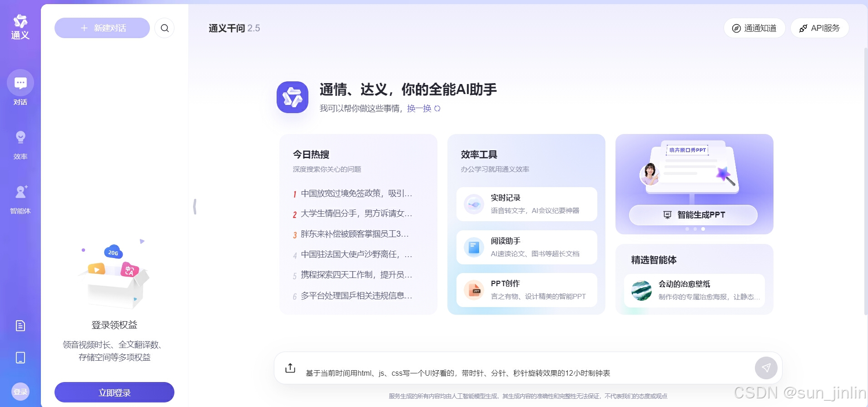The height and width of the screenshot is (407, 868).
Task: Select the second carousel dot on banner
Action: [x=695, y=229]
